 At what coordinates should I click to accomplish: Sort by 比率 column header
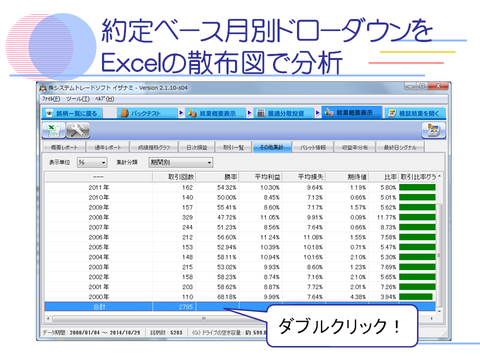(384, 177)
